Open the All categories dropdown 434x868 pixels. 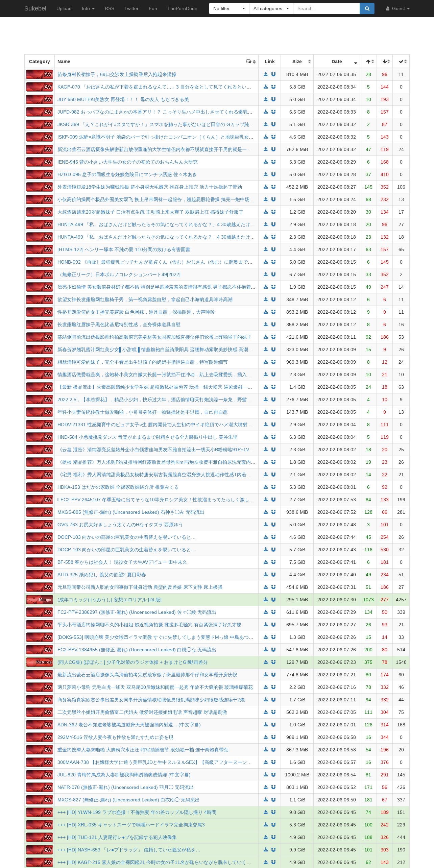tap(271, 8)
